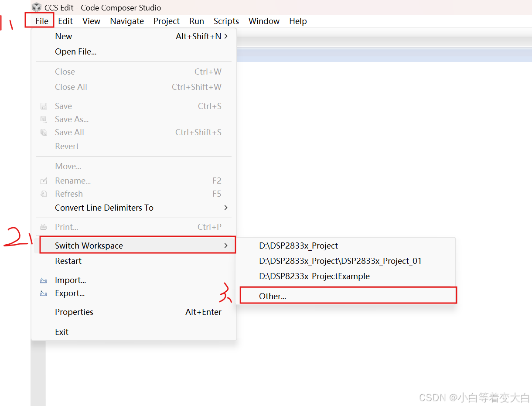Viewport: 532px width, 406px height.
Task: Click the Rename icon
Action: point(44,181)
